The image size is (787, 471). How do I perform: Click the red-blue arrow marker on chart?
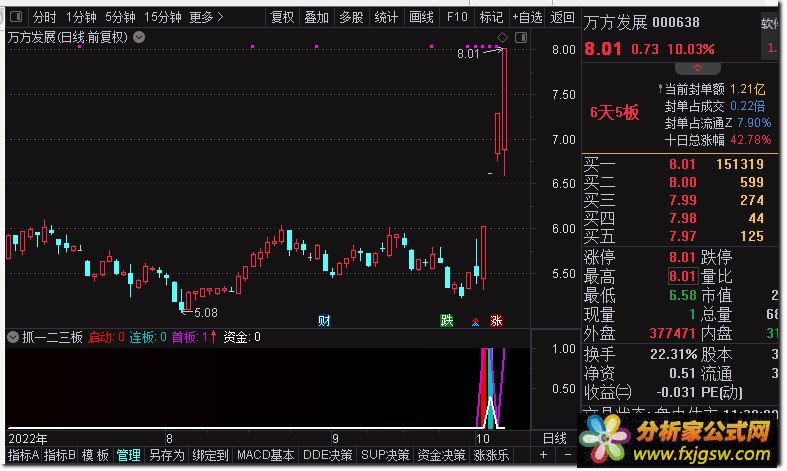click(475, 321)
